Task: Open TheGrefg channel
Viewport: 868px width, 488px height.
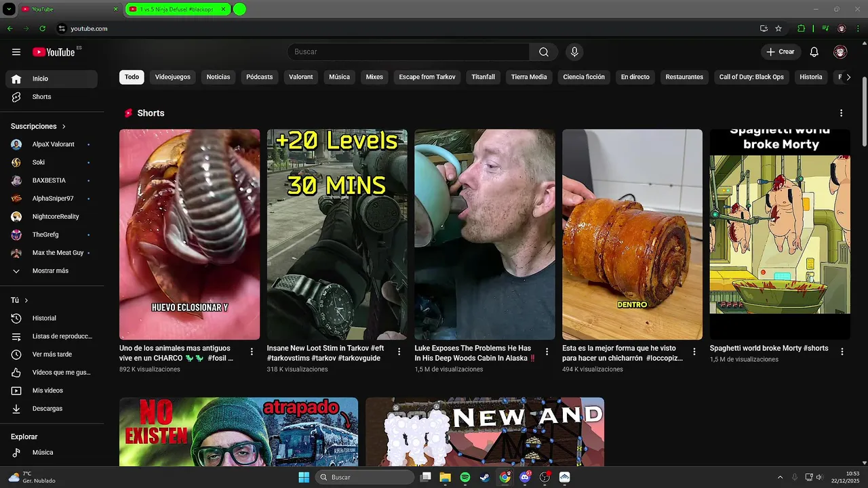Action: [52, 235]
